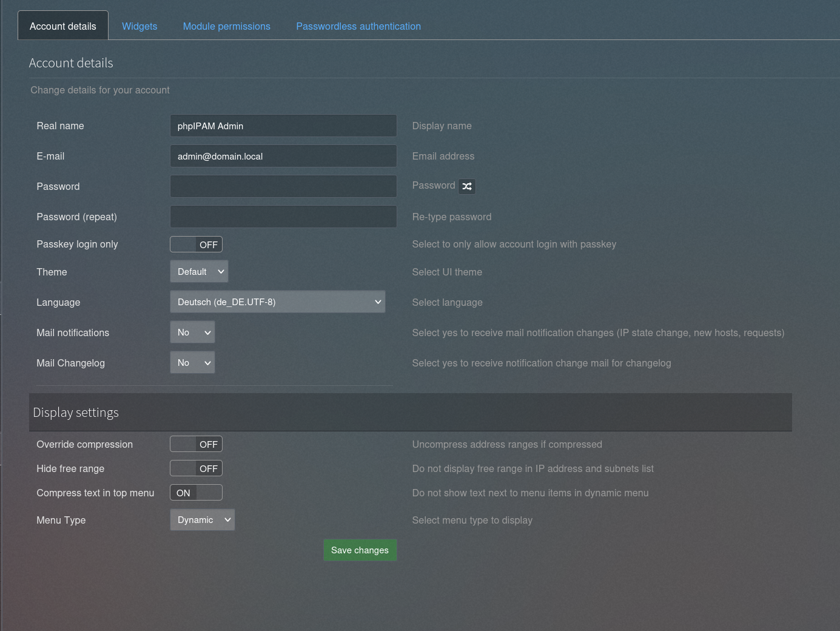Enable the Override compression switch
The width and height of the screenshot is (840, 631).
(x=196, y=444)
